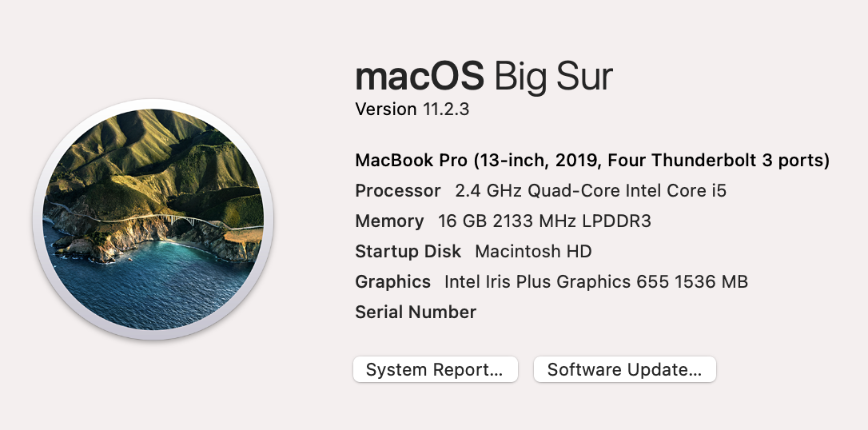The image size is (868, 430).
Task: Select the Graphics label
Action: [x=392, y=282]
